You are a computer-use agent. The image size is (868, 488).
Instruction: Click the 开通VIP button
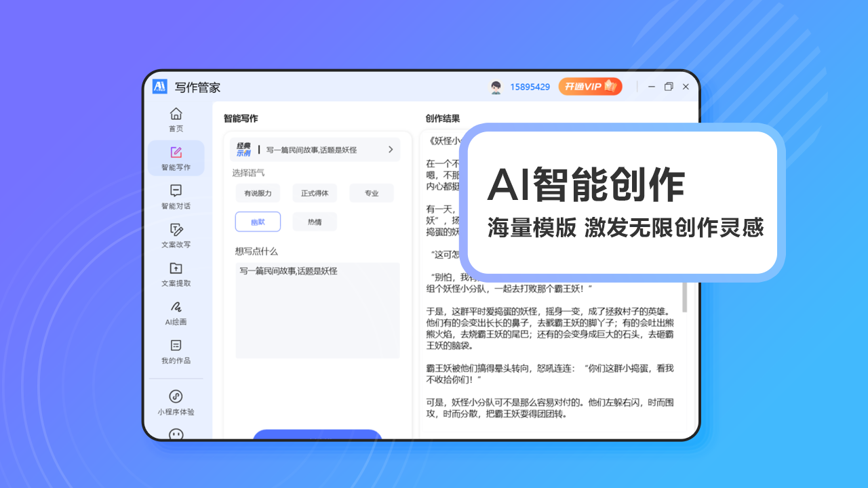[590, 87]
